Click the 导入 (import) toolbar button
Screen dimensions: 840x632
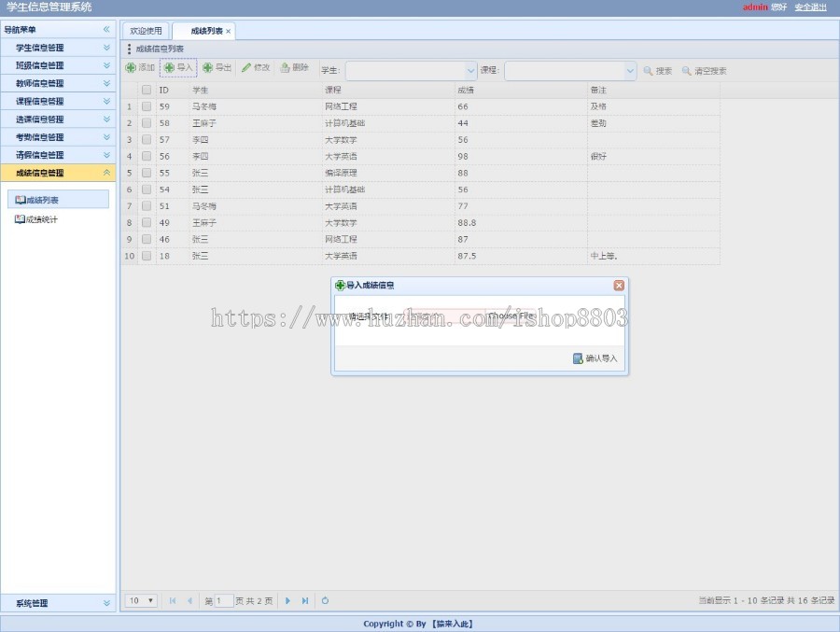tap(178, 67)
